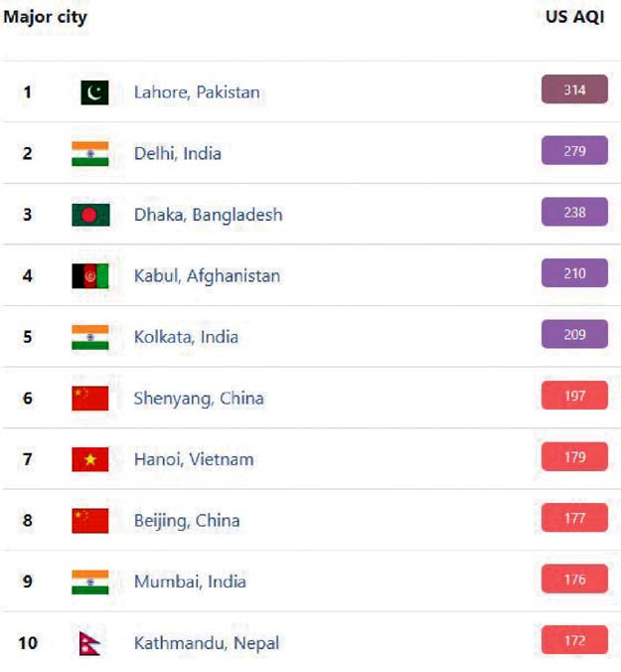Click the Major city column header
621x672 pixels.
tap(45, 17)
